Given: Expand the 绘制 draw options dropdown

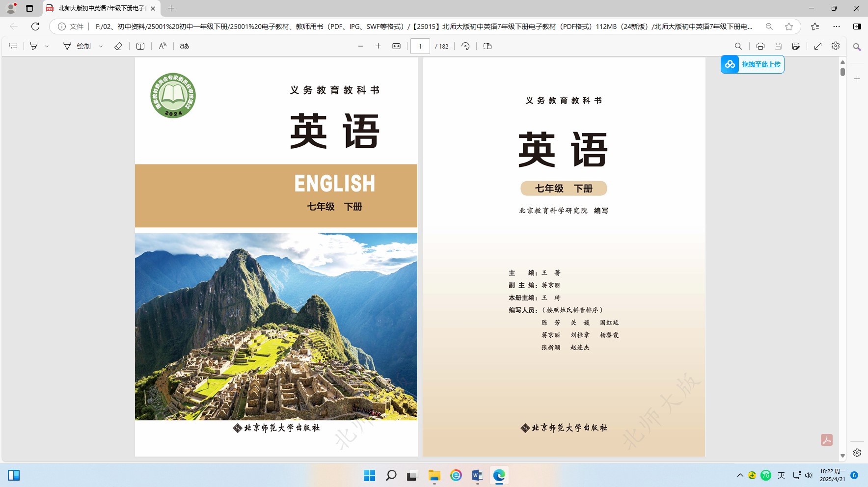Looking at the screenshot, I should click(101, 46).
